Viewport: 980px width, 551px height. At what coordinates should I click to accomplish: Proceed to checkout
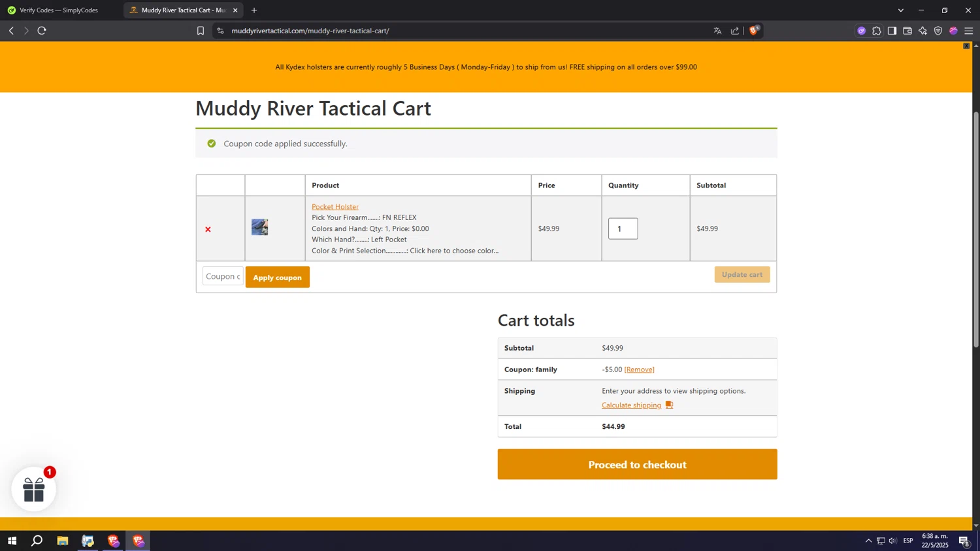pos(637,464)
